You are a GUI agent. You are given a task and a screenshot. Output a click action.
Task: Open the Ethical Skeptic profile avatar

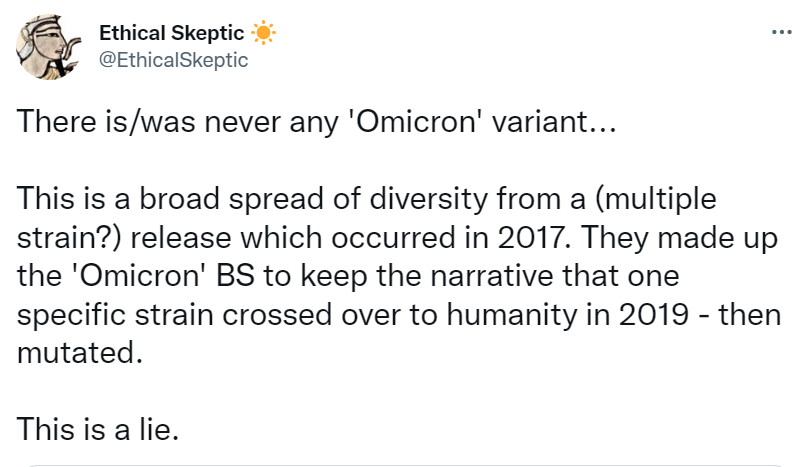[x=46, y=50]
